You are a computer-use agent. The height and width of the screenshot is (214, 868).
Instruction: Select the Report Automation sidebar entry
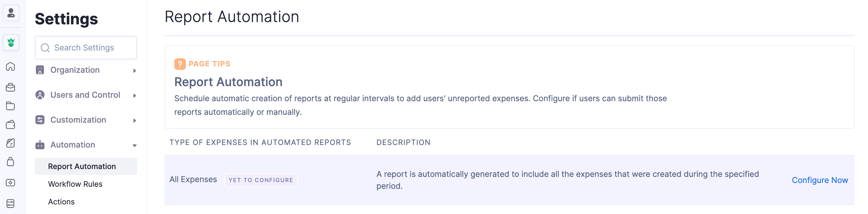(x=82, y=166)
